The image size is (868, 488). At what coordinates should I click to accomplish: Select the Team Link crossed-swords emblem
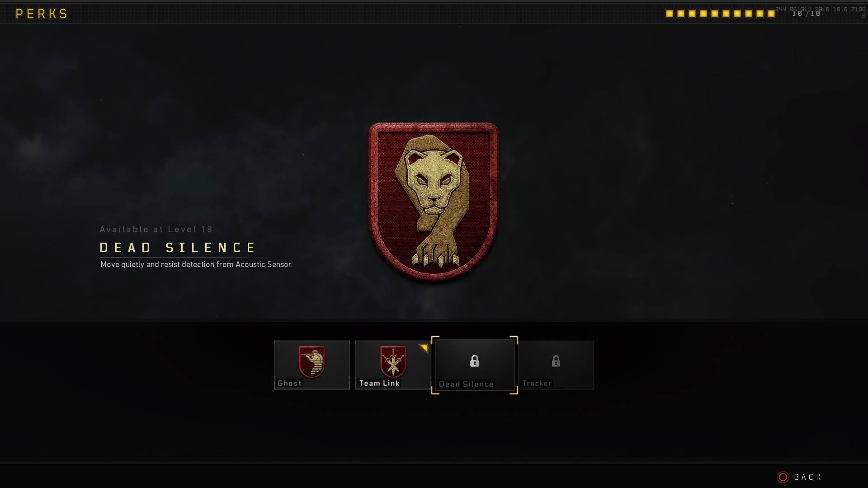393,361
